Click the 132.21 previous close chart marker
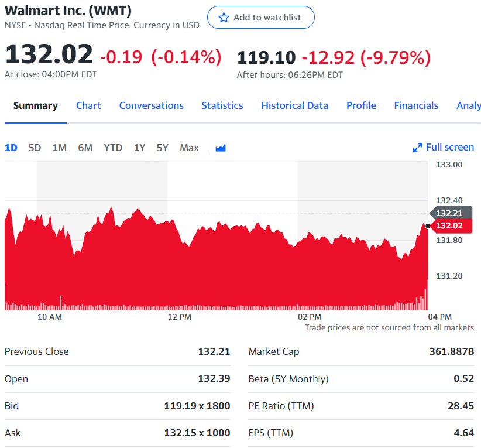 [451, 213]
